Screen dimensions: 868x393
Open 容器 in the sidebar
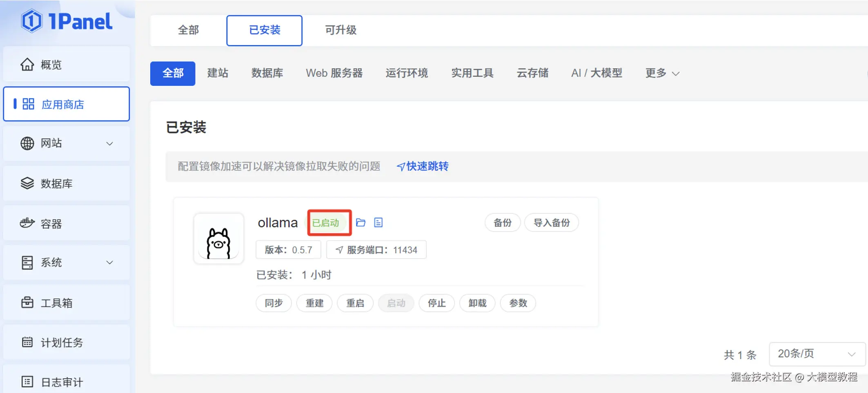67,223
